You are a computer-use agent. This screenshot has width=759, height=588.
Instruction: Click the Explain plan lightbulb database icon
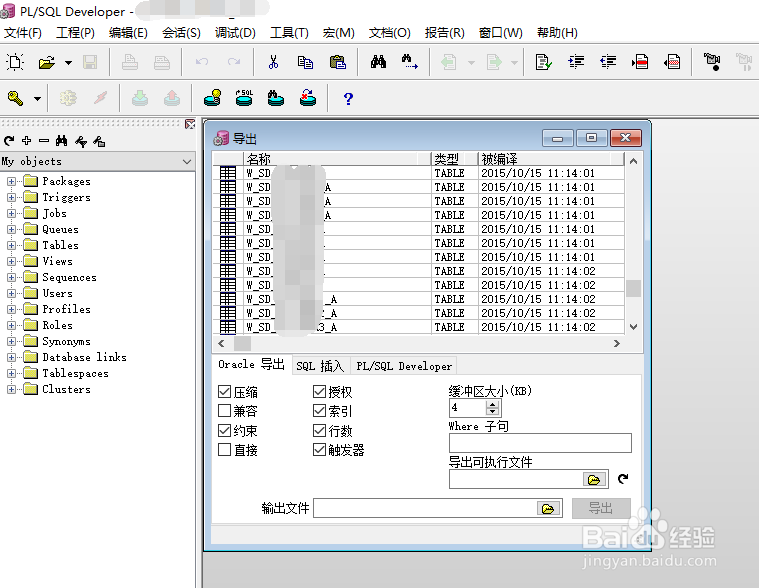click(x=213, y=98)
